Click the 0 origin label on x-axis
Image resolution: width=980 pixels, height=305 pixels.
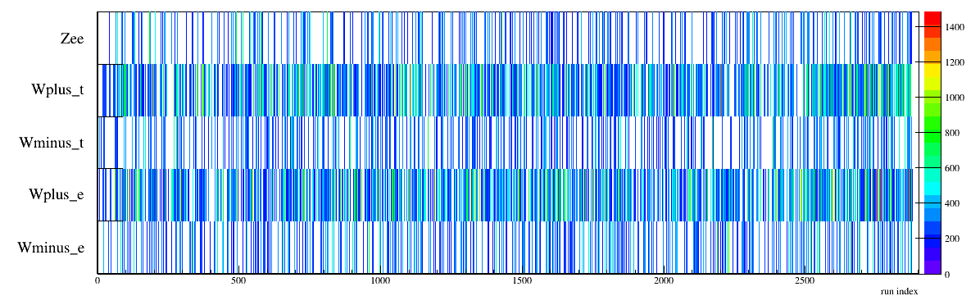pos(98,281)
